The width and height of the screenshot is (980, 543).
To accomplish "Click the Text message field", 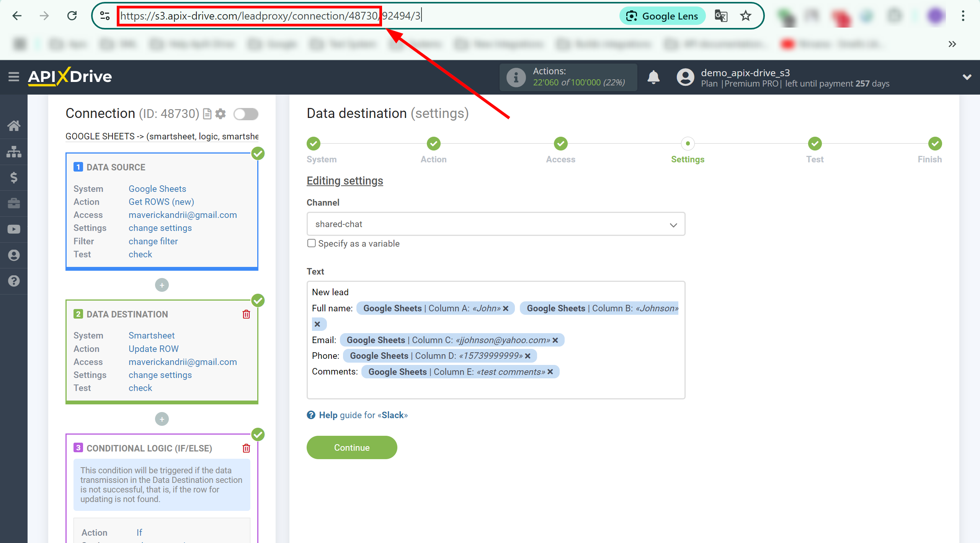I will tap(496, 340).
